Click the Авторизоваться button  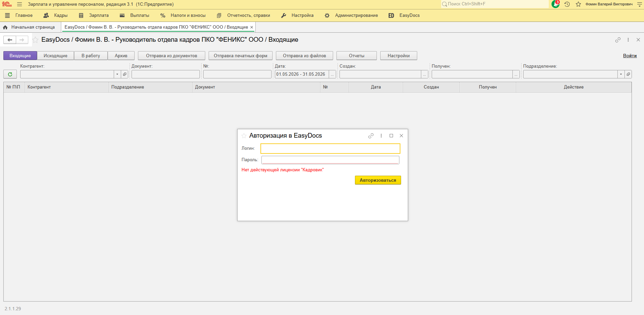point(378,180)
